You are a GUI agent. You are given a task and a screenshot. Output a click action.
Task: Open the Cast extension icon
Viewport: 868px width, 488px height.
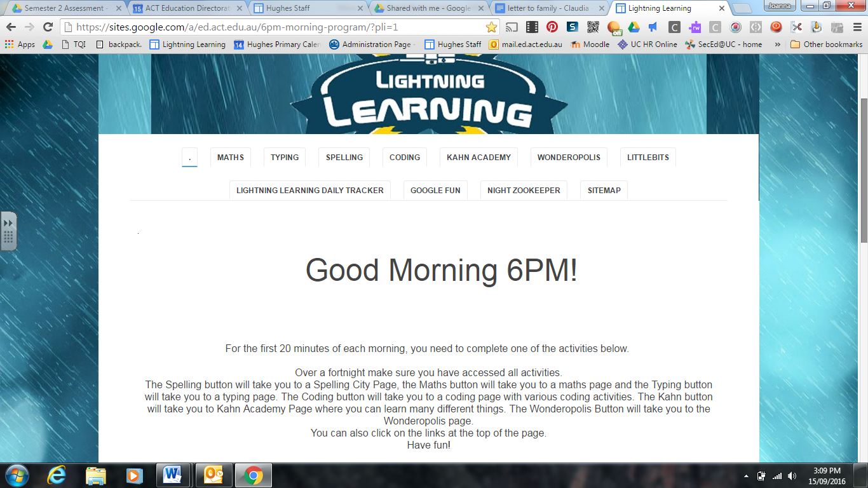click(x=512, y=27)
